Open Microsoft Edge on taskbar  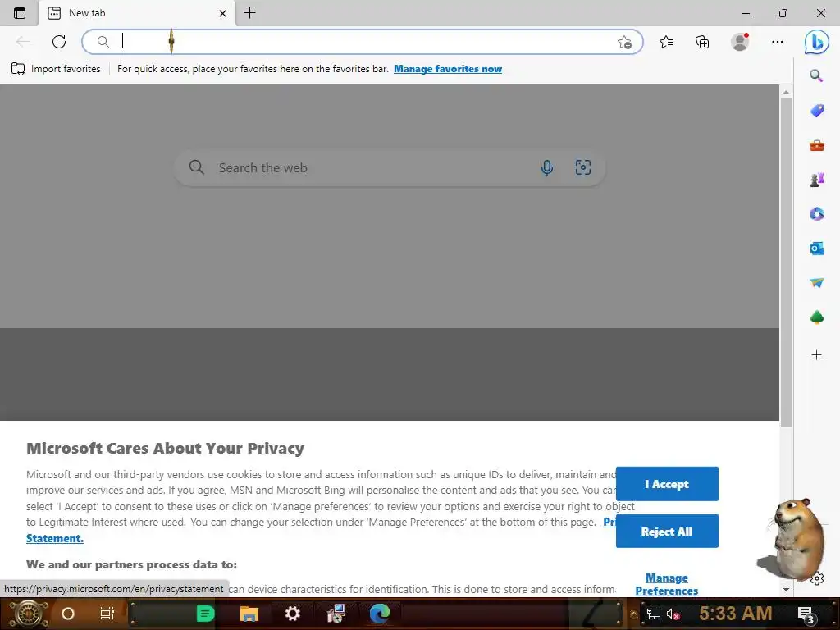[x=379, y=614]
